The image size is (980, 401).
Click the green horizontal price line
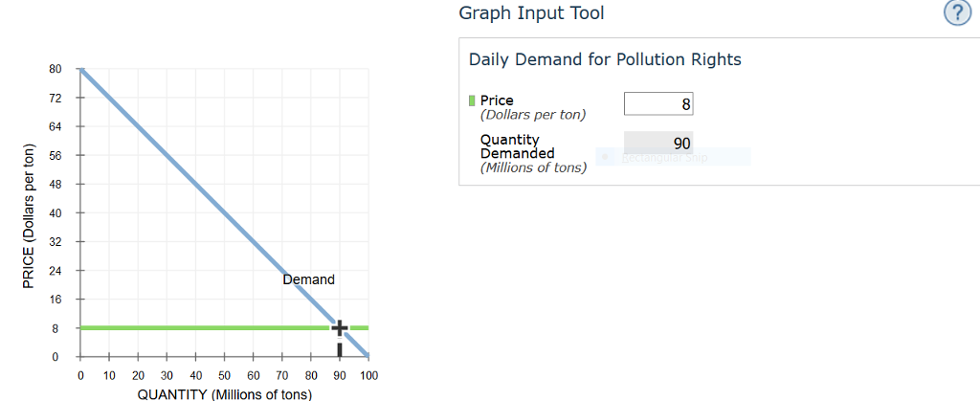pyautogui.click(x=224, y=327)
